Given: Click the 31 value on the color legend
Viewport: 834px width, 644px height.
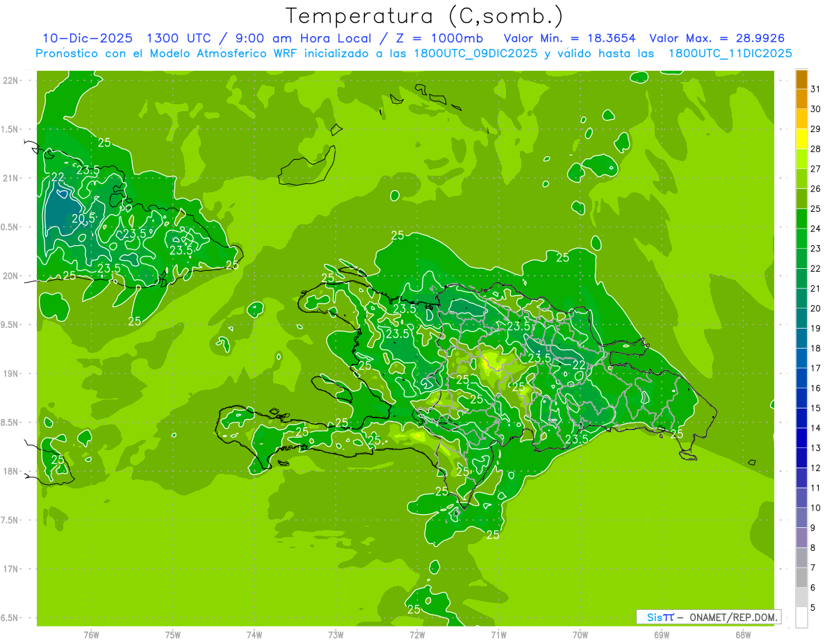Looking at the screenshot, I should coord(816,89).
